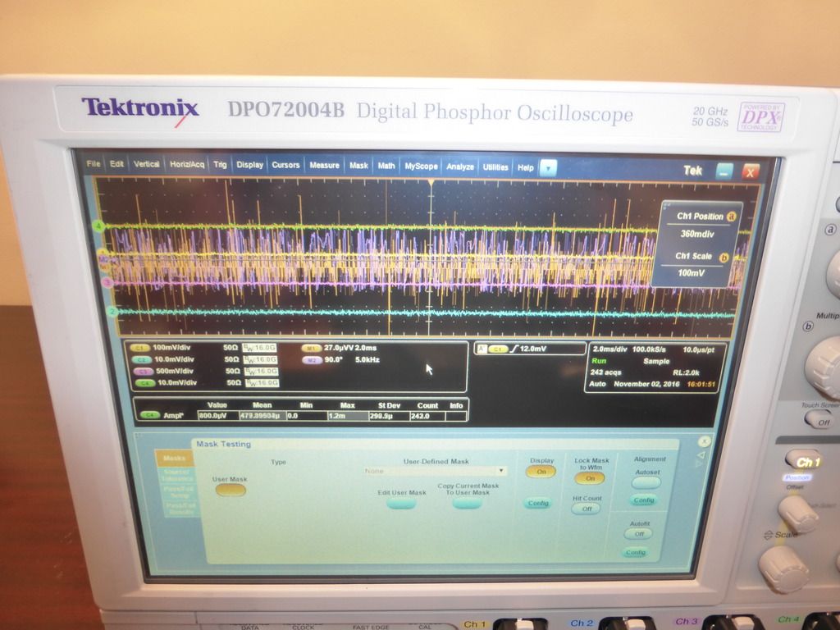Click the C1 trigger source badge
Screen dimensions: 840x630
tap(498, 349)
